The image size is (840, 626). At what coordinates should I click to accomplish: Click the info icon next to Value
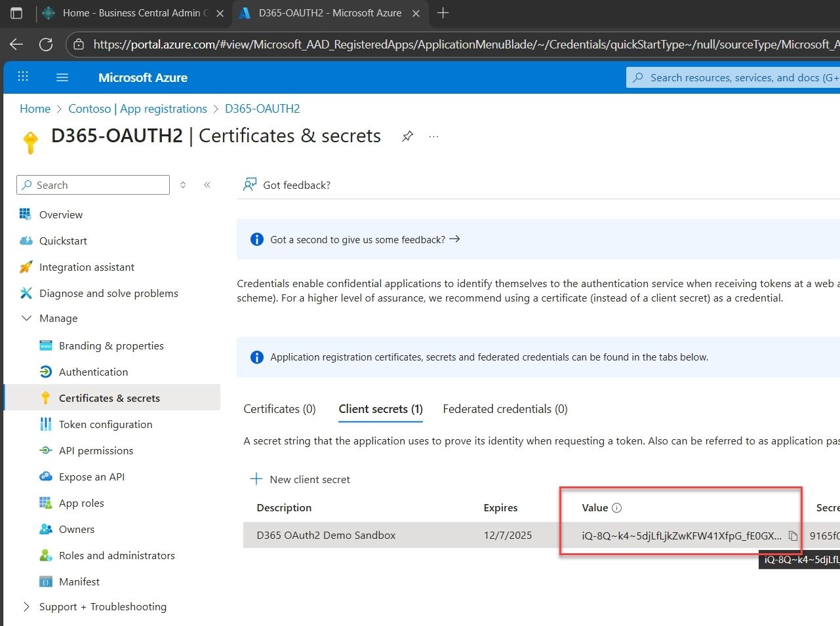tap(616, 508)
